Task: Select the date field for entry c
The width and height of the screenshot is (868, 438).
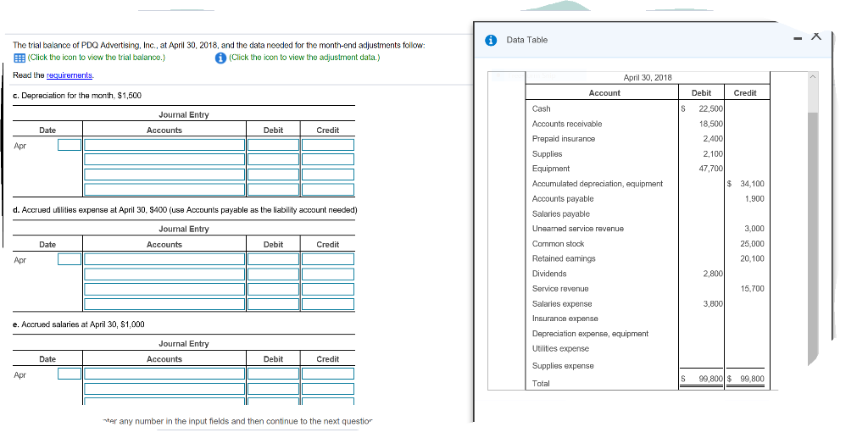Action: pos(70,145)
